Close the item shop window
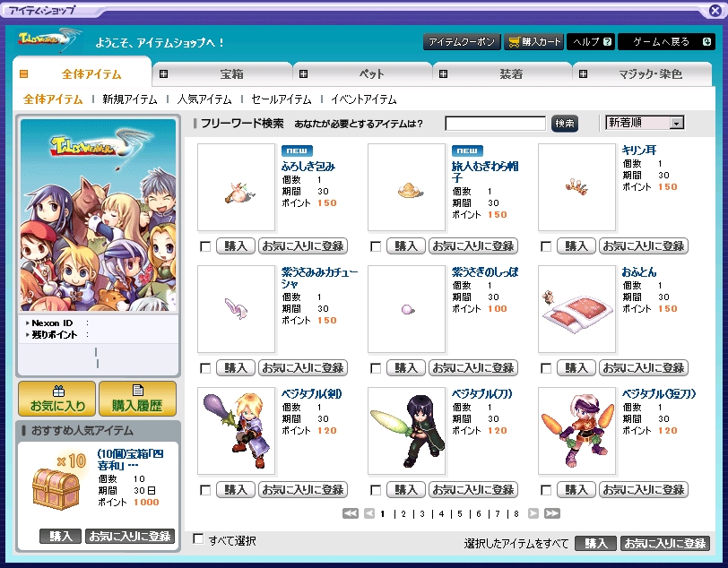 click(715, 10)
